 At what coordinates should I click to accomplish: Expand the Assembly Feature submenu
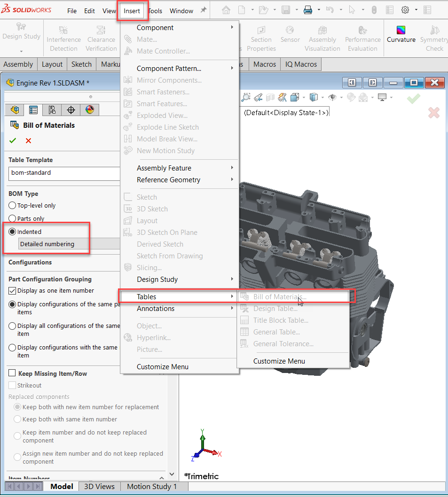[x=180, y=168]
